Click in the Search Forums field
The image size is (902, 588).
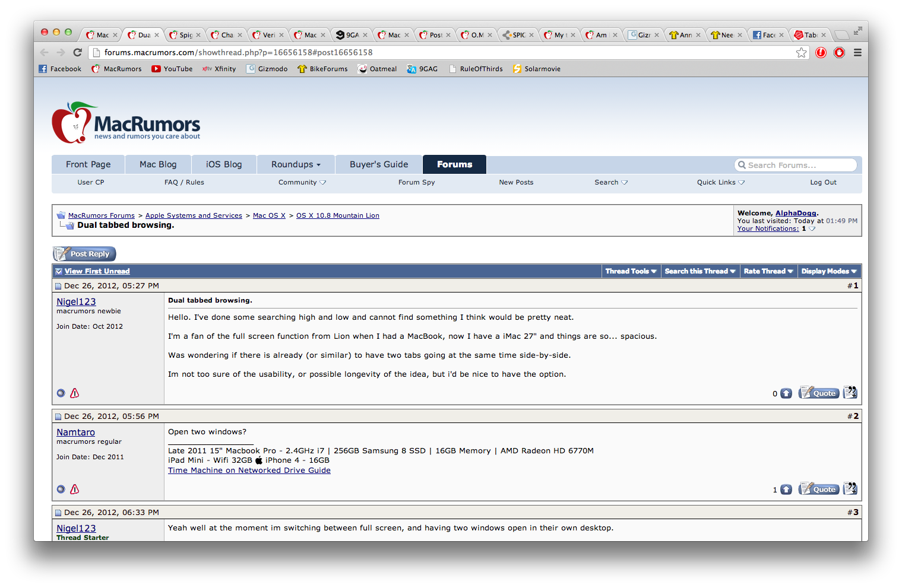(x=796, y=165)
